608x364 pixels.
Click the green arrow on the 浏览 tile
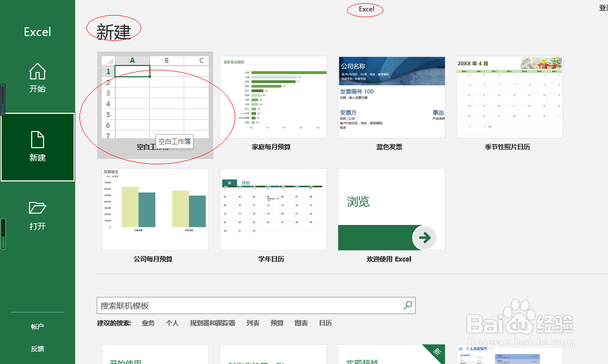[x=425, y=238]
